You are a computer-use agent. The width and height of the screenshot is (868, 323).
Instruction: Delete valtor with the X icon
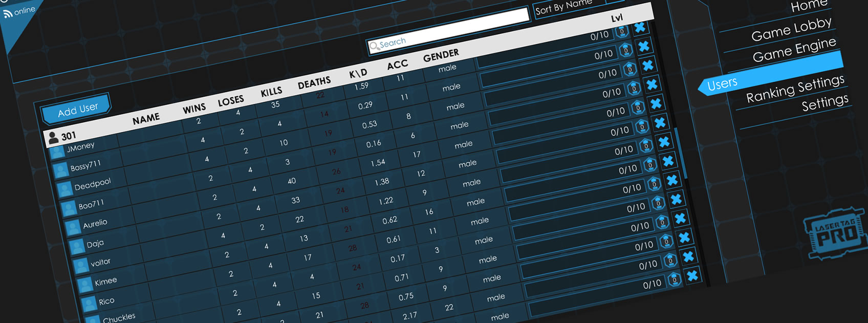pyautogui.click(x=664, y=141)
